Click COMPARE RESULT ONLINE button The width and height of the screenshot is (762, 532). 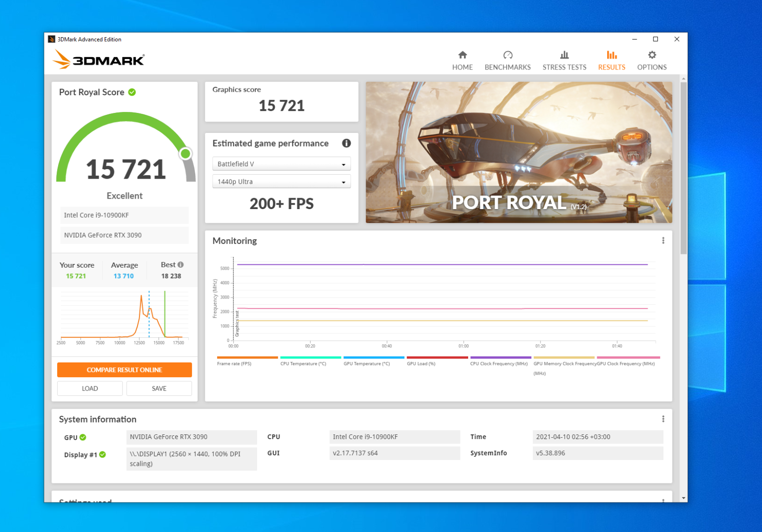point(124,370)
